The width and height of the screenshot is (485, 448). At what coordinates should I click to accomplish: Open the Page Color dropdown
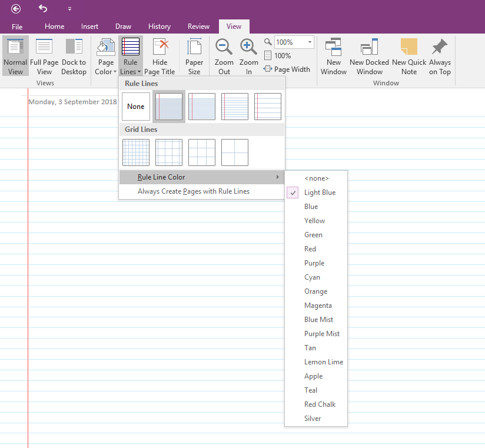pyautogui.click(x=106, y=57)
